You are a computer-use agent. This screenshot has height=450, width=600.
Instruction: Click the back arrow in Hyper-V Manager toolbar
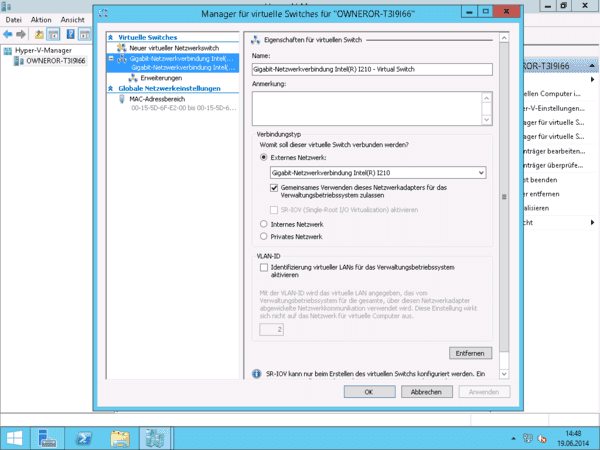pyautogui.click(x=8, y=34)
